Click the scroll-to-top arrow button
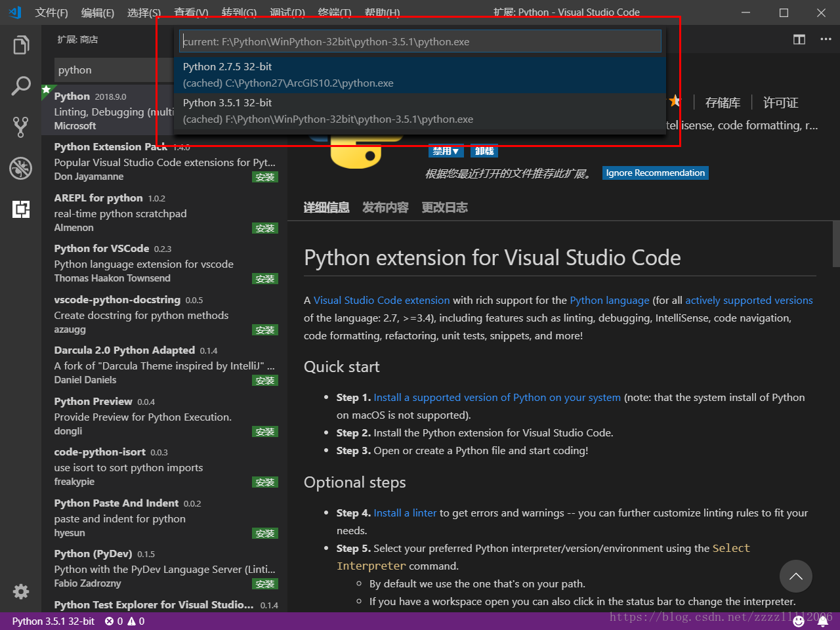 pos(796,577)
